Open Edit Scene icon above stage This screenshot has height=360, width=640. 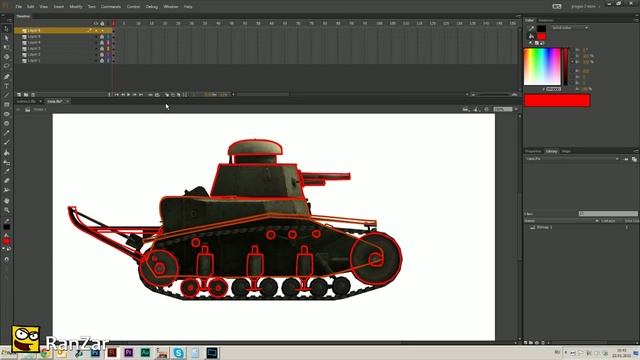click(x=466, y=109)
